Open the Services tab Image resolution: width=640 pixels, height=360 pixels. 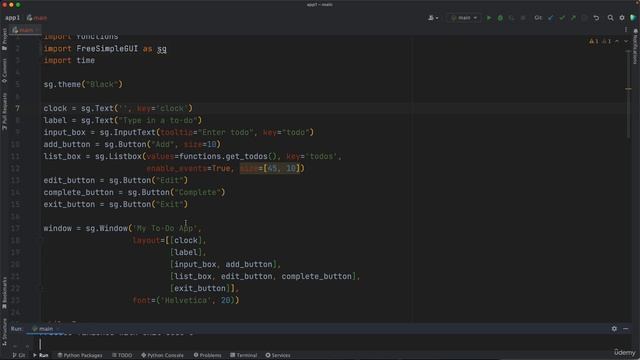coord(278,355)
